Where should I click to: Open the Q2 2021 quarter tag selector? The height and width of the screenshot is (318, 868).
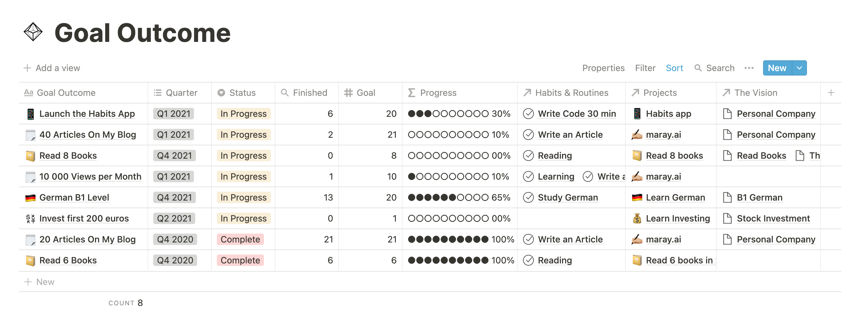[x=174, y=219]
